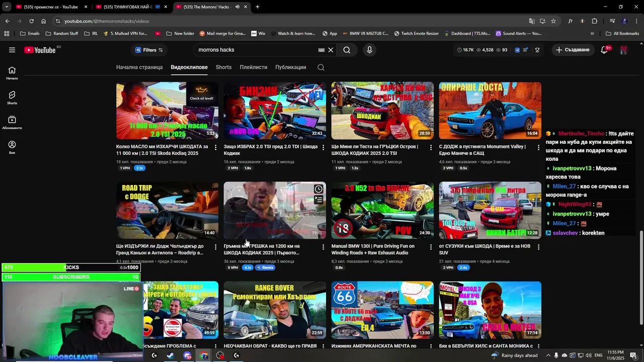Open options for С ДОДЖ в пустинята video

pos(539,147)
